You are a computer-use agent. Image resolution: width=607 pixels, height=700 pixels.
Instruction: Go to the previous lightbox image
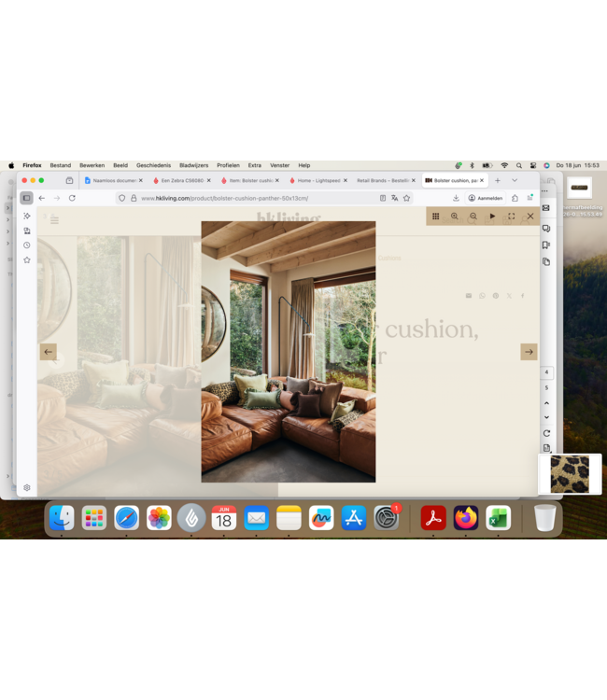click(49, 352)
